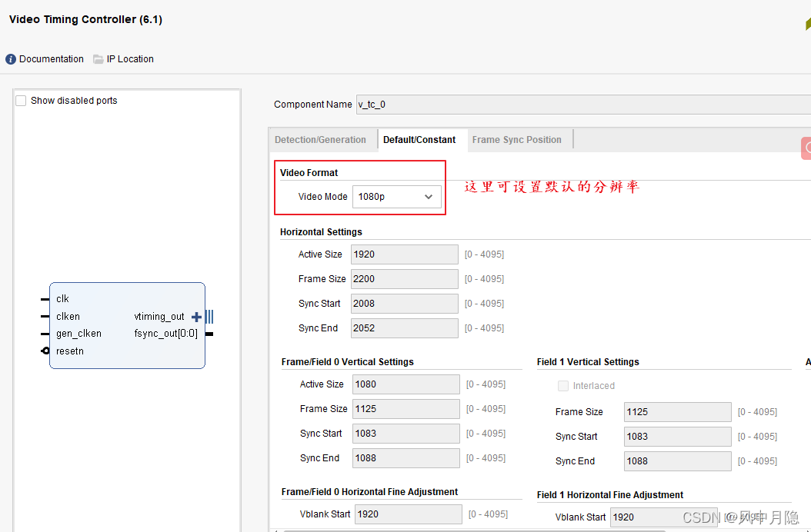Screen dimensions: 811x532
Task: Open the Video Mode dropdown
Action: [x=396, y=197]
